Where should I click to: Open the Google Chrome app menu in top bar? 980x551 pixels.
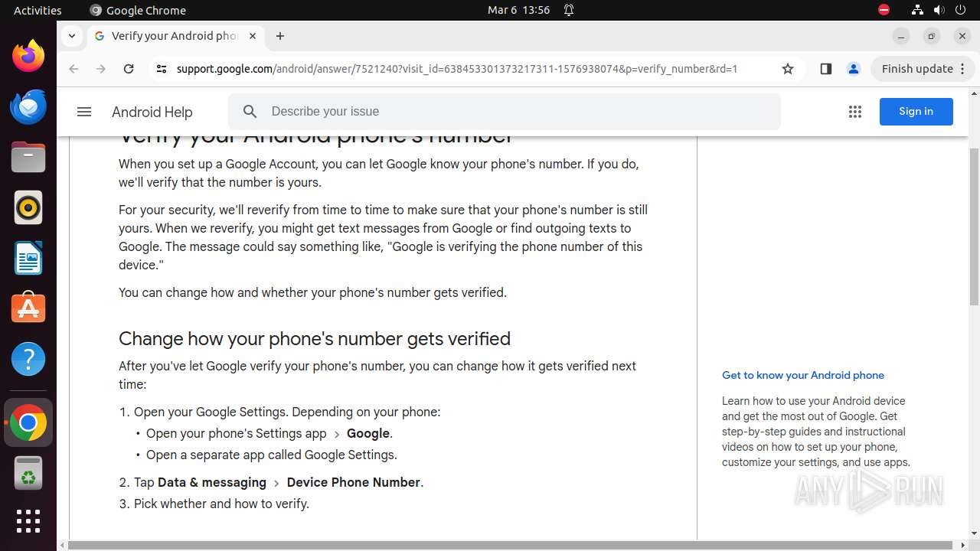point(138,10)
